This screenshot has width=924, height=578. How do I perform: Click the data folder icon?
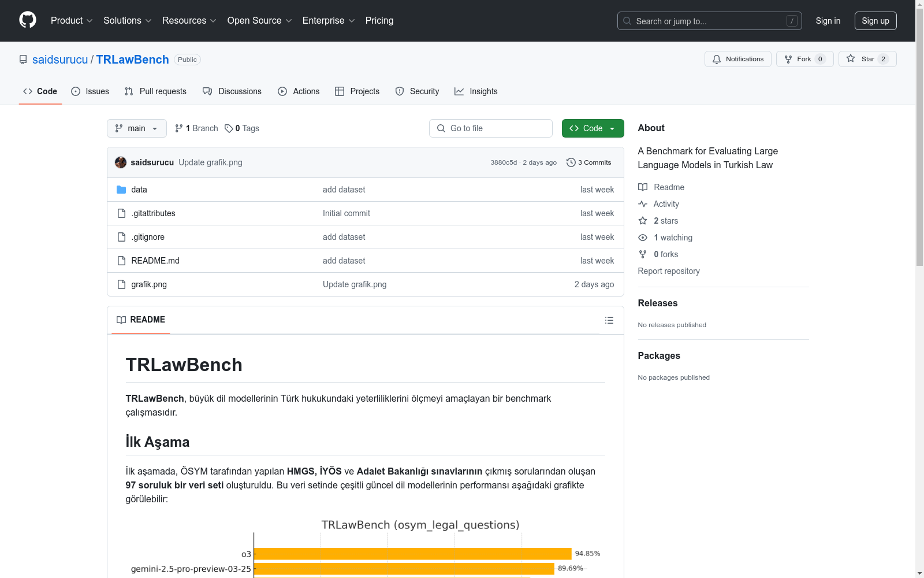(121, 190)
